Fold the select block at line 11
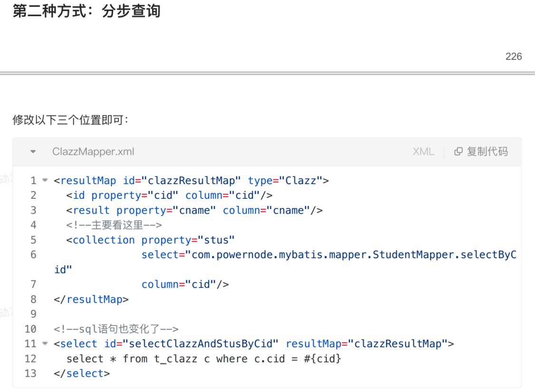Viewport: 535px width, 392px height. (x=45, y=343)
